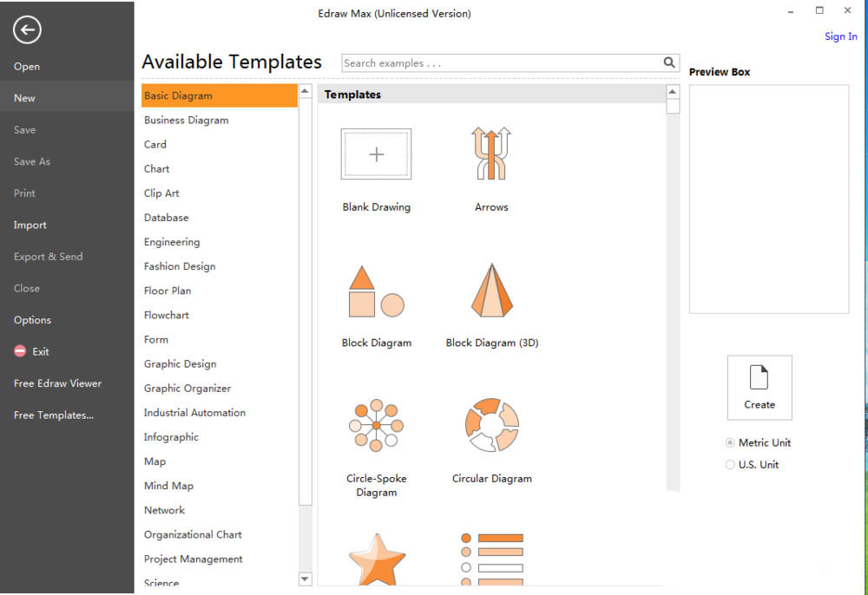The height and width of the screenshot is (595, 868).
Task: Click the red Exit icon
Action: [x=20, y=351]
